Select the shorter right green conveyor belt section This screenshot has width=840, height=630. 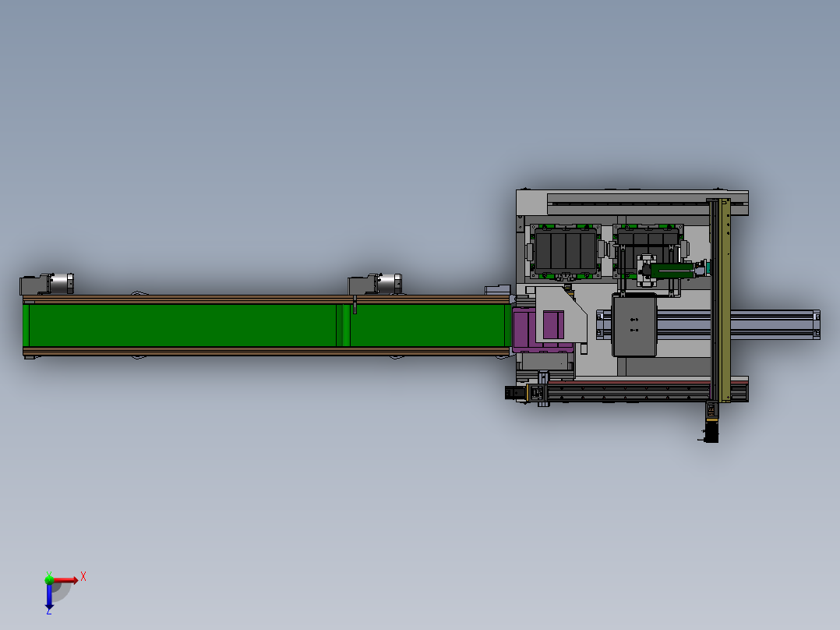(x=427, y=325)
